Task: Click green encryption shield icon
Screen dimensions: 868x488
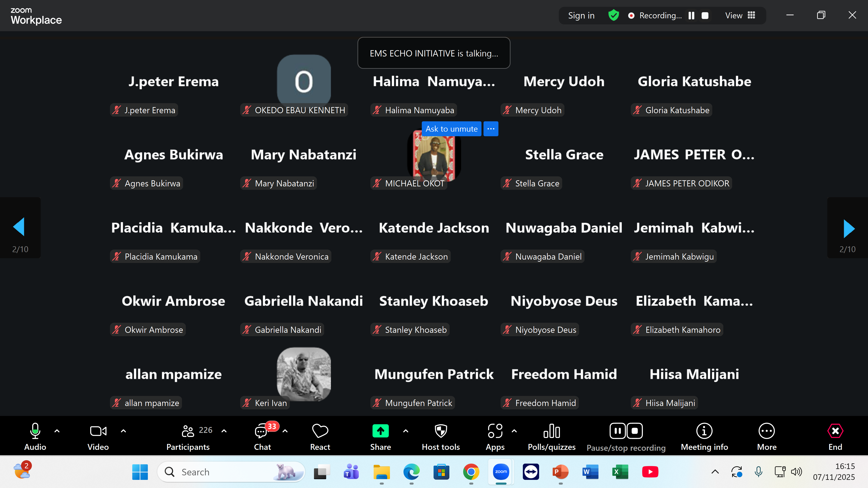Action: pos(614,16)
